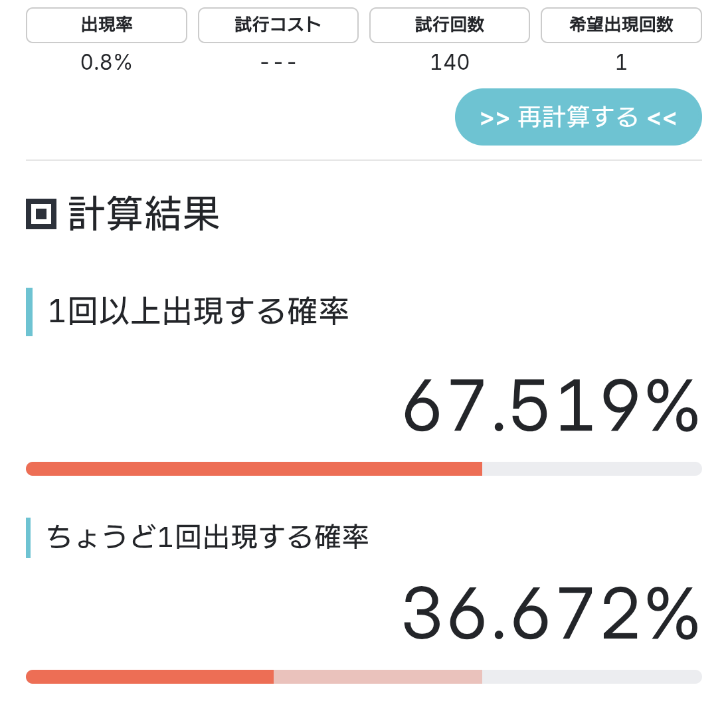The height and width of the screenshot is (705, 728).
Task: Click dark red segment of 36.672% bar
Action: [149, 677]
